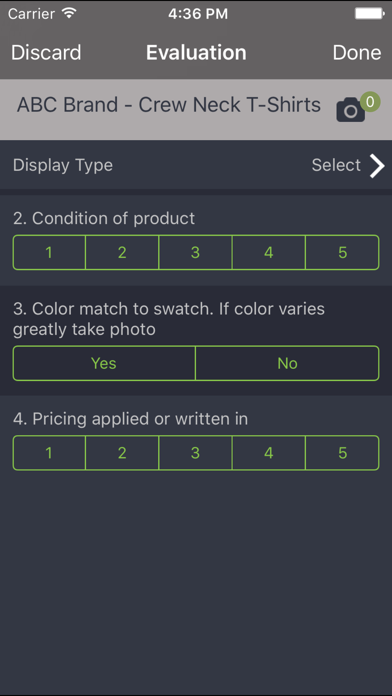Set Pricing applied rating to 4
The width and height of the screenshot is (392, 696).
tap(269, 453)
